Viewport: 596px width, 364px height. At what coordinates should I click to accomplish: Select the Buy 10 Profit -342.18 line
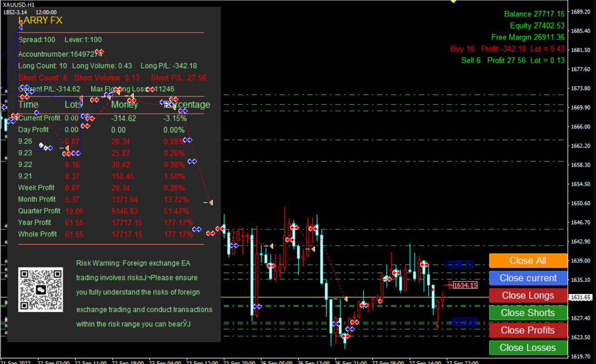click(507, 49)
